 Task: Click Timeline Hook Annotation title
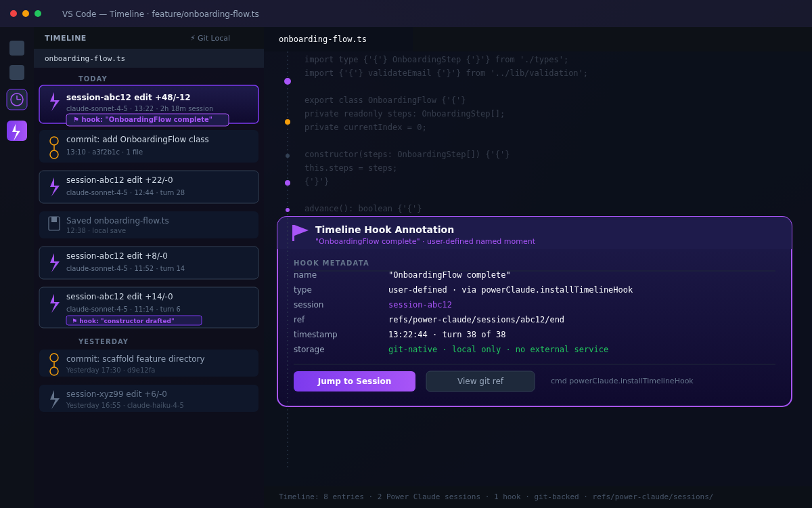[x=384, y=230]
